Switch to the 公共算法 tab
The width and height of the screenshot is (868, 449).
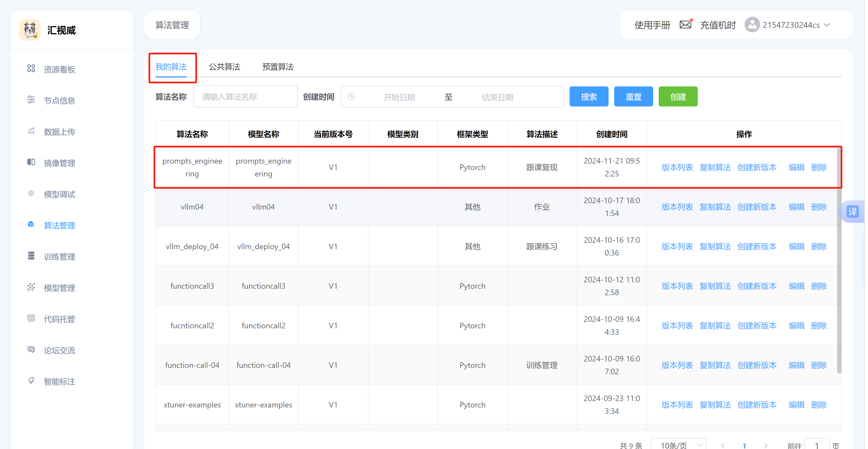click(224, 67)
